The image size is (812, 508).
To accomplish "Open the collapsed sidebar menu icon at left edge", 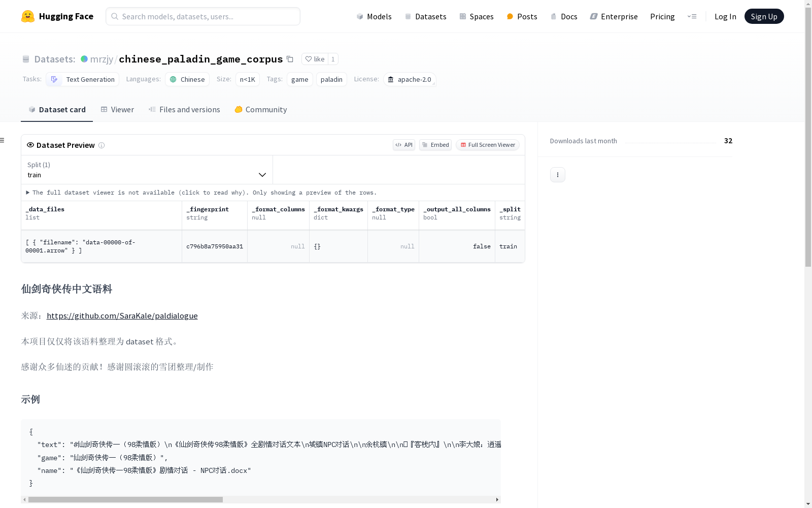I will (x=3, y=140).
